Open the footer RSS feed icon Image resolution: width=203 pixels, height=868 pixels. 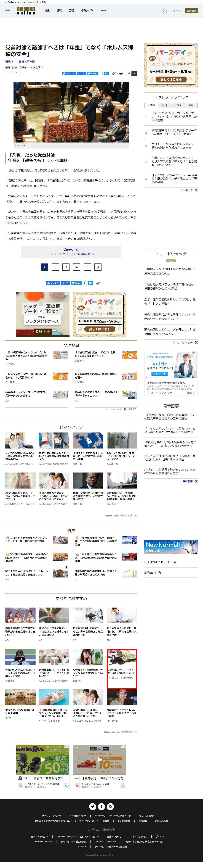point(110,806)
